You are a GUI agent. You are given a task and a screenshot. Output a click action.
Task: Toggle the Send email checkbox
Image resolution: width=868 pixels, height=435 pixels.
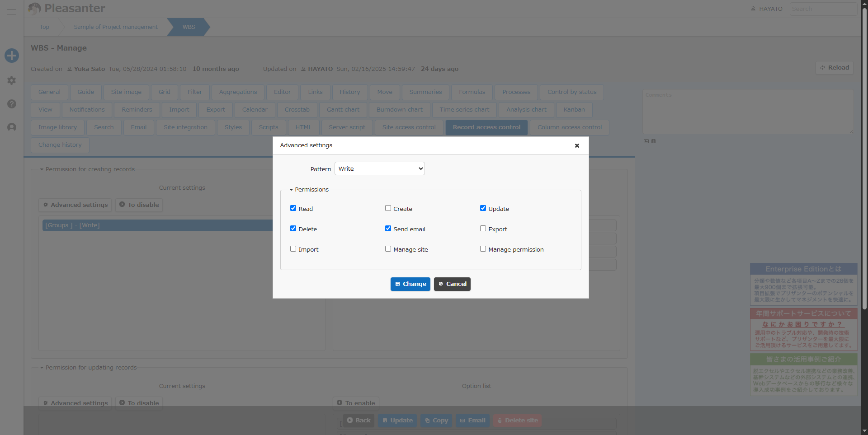coord(388,229)
